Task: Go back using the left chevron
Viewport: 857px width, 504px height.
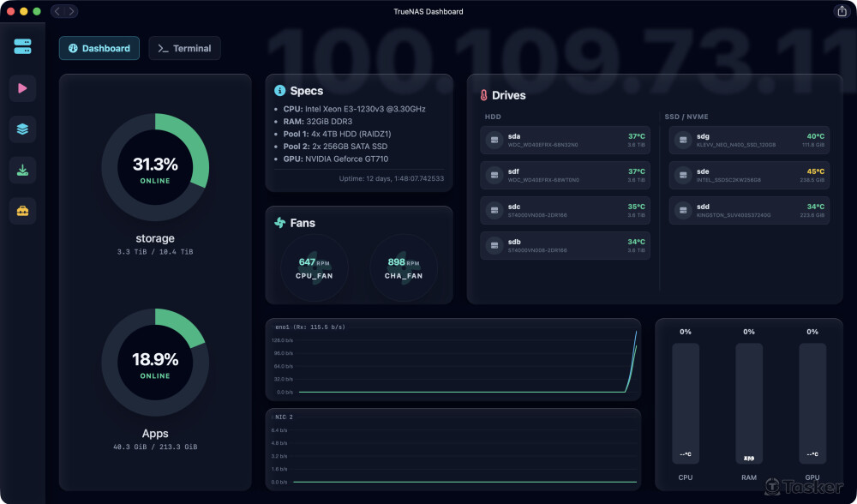Action: pos(57,11)
